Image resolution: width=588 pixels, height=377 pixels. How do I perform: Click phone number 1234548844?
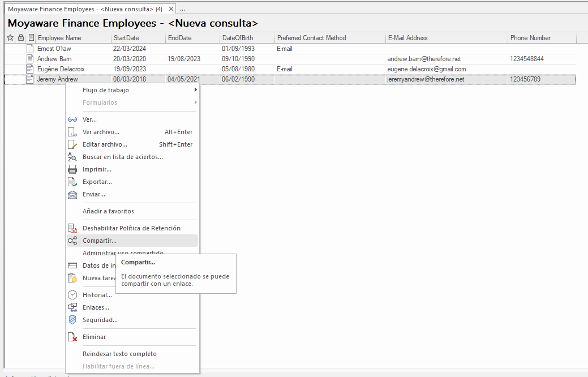click(527, 59)
